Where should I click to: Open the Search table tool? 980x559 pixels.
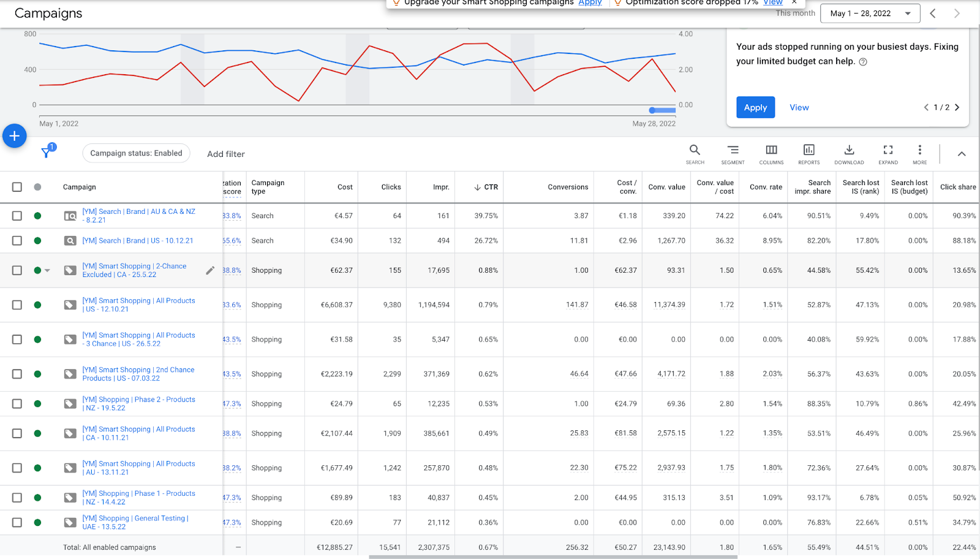(x=695, y=154)
